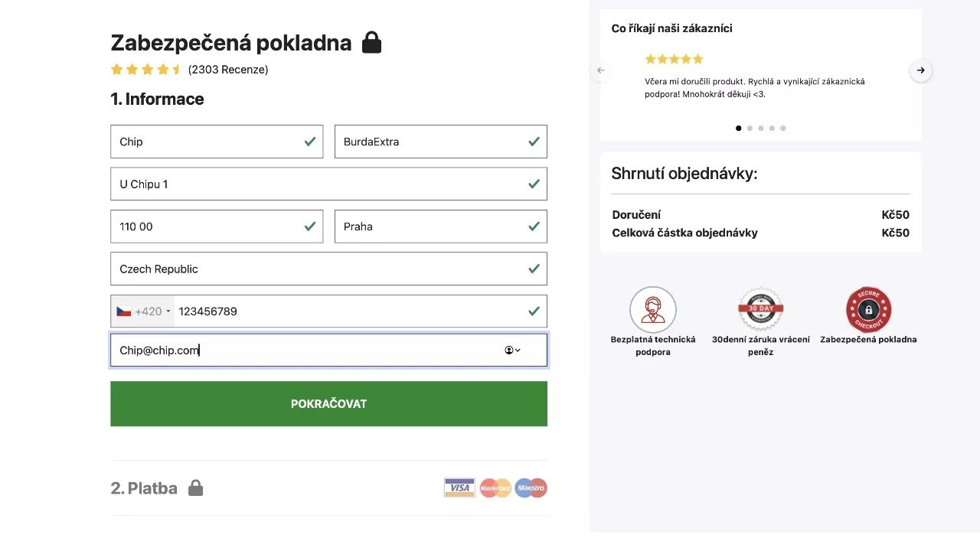Click the red Secure Checkout badge
Image resolution: width=980 pixels, height=551 pixels.
[x=868, y=310]
